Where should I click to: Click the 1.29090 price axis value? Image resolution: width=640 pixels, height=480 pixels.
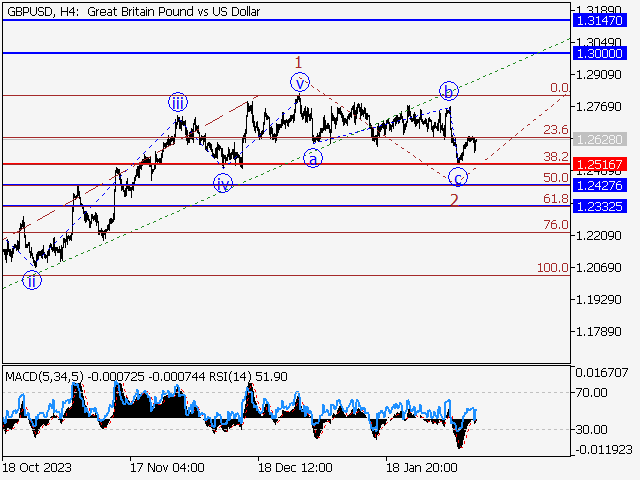[x=598, y=75]
